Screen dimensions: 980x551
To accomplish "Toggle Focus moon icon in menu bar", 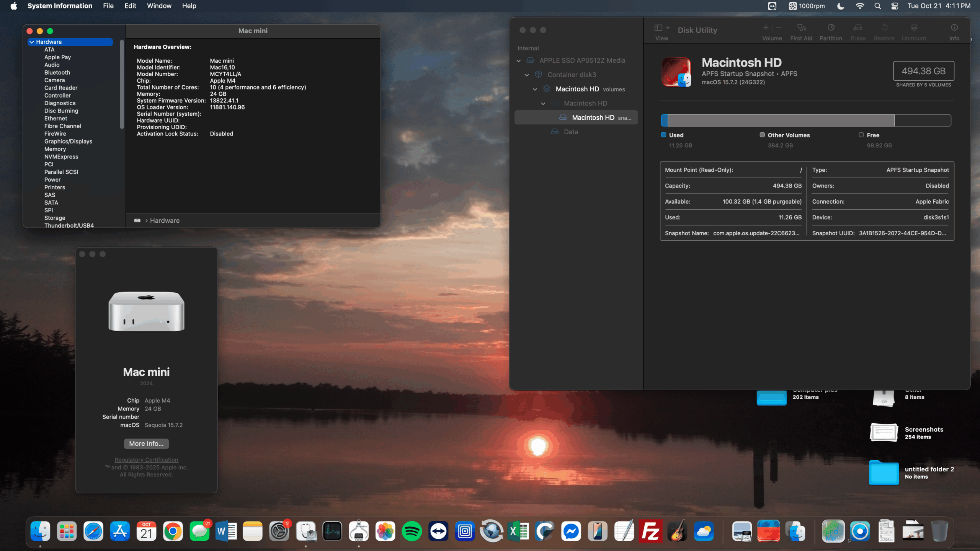I will [841, 6].
